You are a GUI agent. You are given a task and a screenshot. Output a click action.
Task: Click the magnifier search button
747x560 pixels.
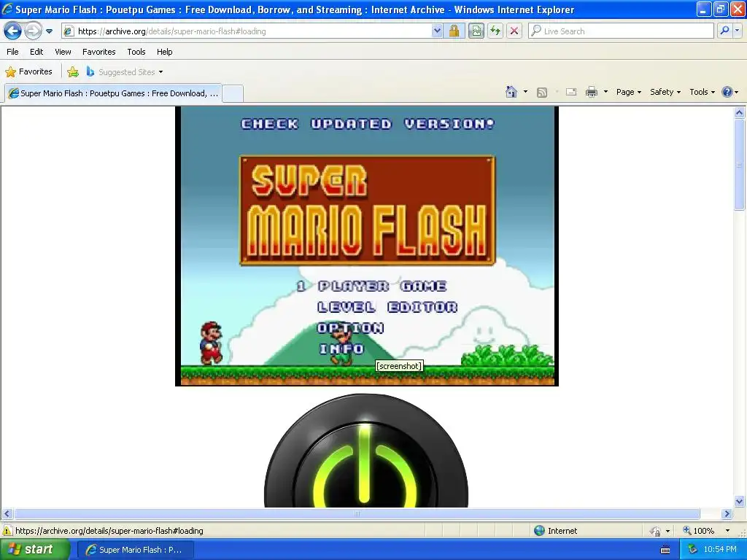(724, 31)
